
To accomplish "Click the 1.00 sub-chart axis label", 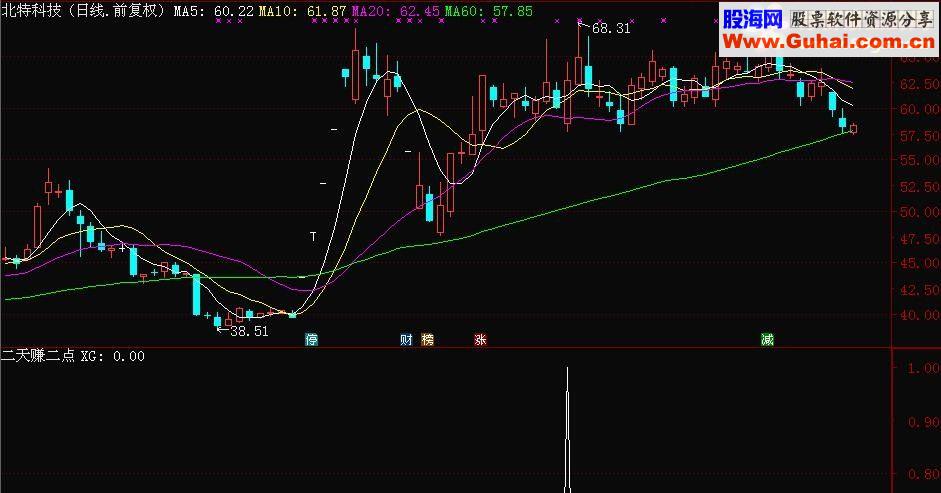I will point(923,368).
